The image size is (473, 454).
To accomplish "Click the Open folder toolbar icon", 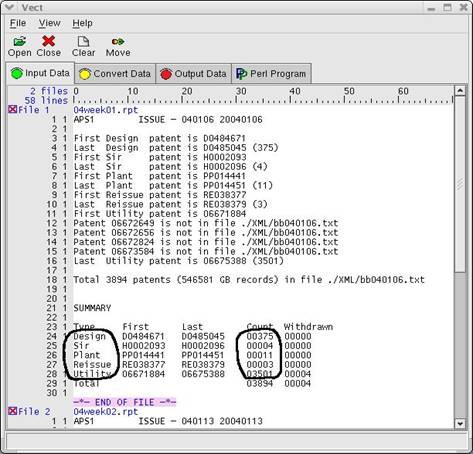I will pos(19,41).
